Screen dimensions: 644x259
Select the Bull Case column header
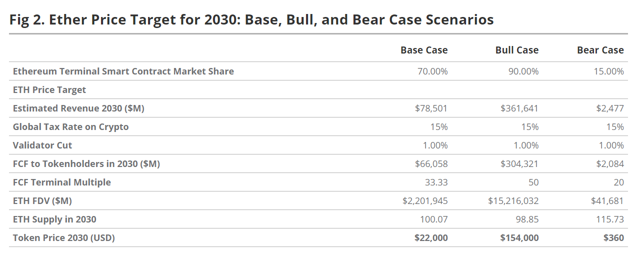517,50
